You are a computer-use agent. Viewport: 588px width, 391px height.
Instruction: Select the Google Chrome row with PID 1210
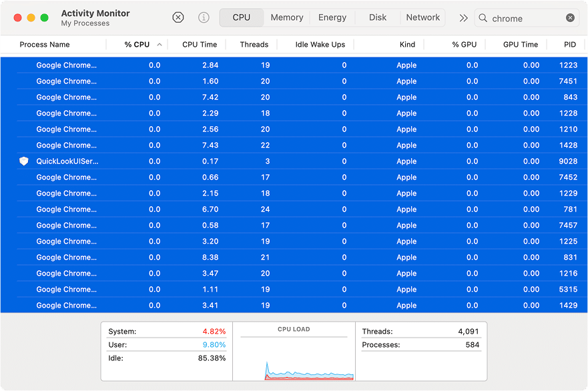294,129
